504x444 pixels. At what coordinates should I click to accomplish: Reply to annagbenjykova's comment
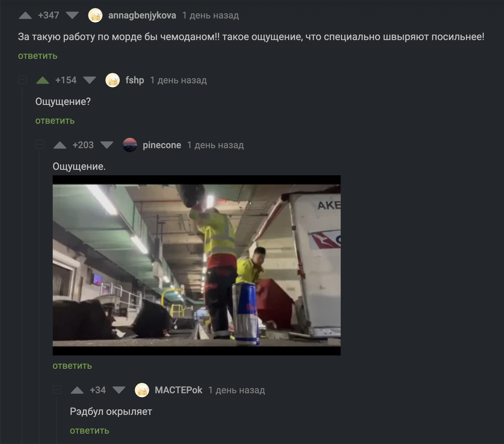click(38, 56)
